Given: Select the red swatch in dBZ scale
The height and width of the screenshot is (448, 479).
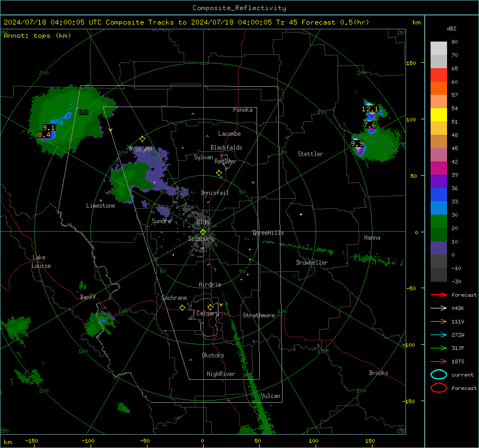Looking at the screenshot, I should tap(439, 75).
